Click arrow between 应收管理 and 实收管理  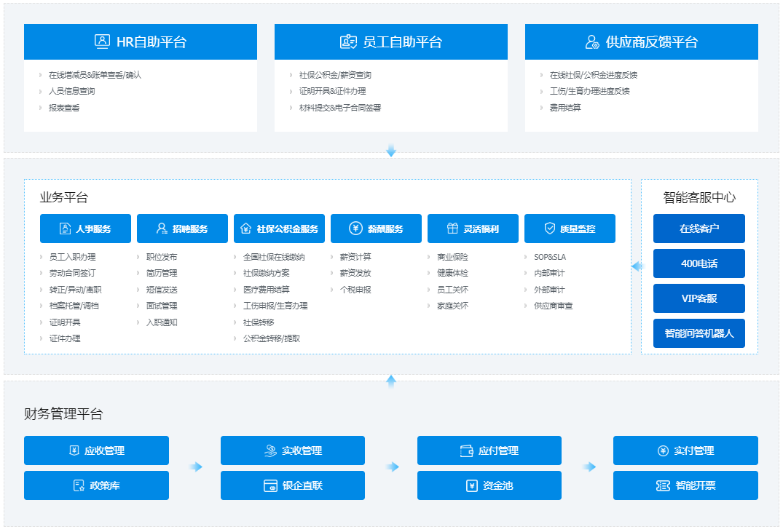195,467
